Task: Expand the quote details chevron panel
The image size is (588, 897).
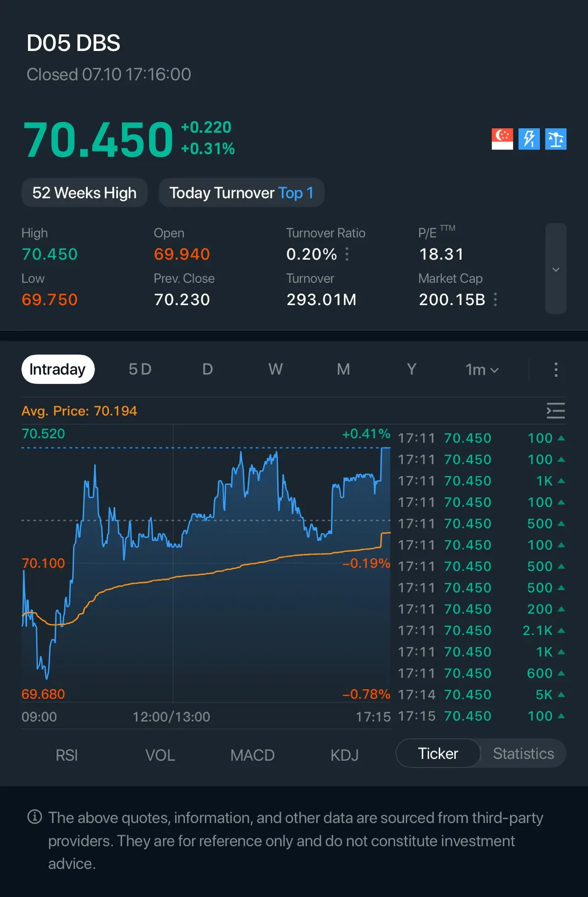Action: [556, 269]
